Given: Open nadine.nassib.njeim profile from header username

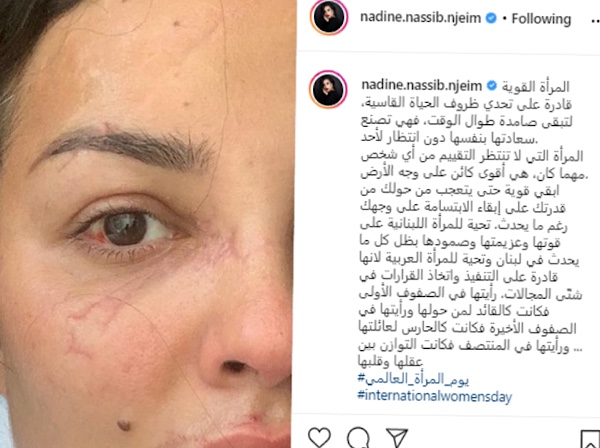Looking at the screenshot, I should (421, 18).
